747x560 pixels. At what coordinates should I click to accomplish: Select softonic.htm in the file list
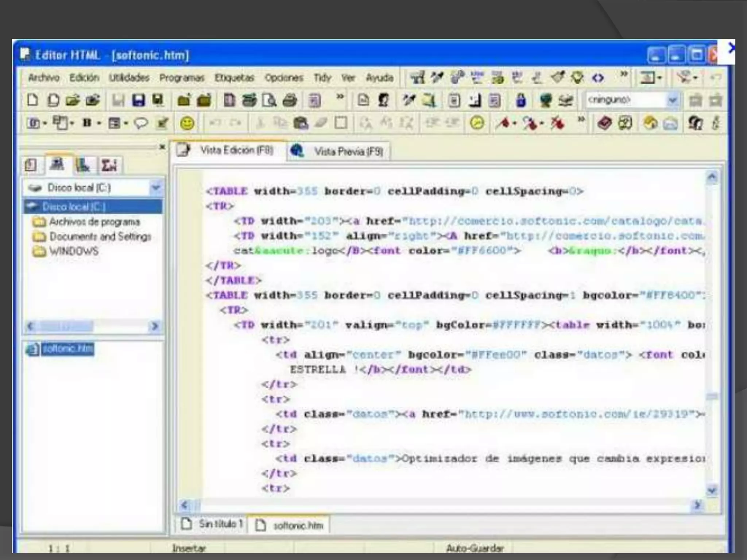point(67,349)
